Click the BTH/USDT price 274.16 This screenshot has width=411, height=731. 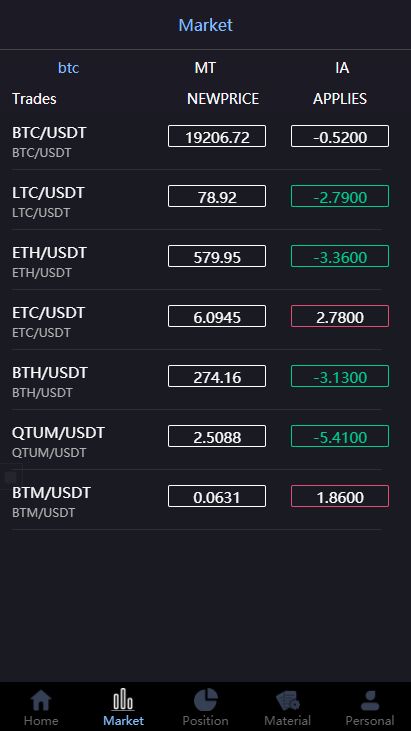(x=217, y=376)
